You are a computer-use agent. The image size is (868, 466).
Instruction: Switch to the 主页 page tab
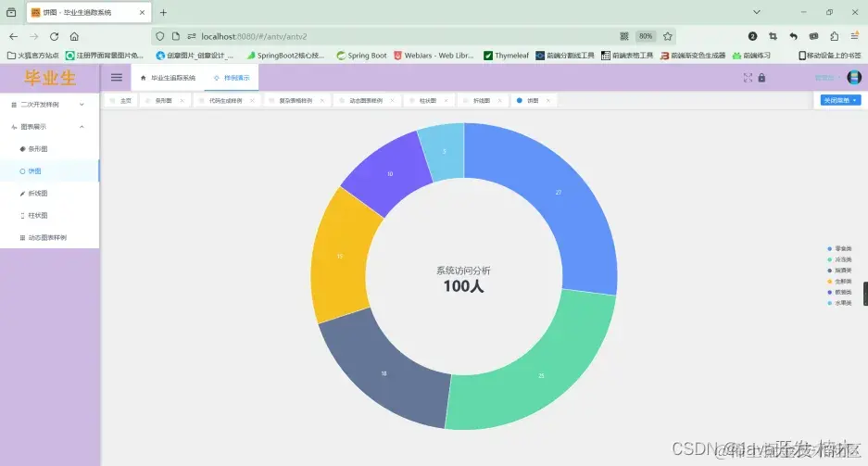[121, 101]
